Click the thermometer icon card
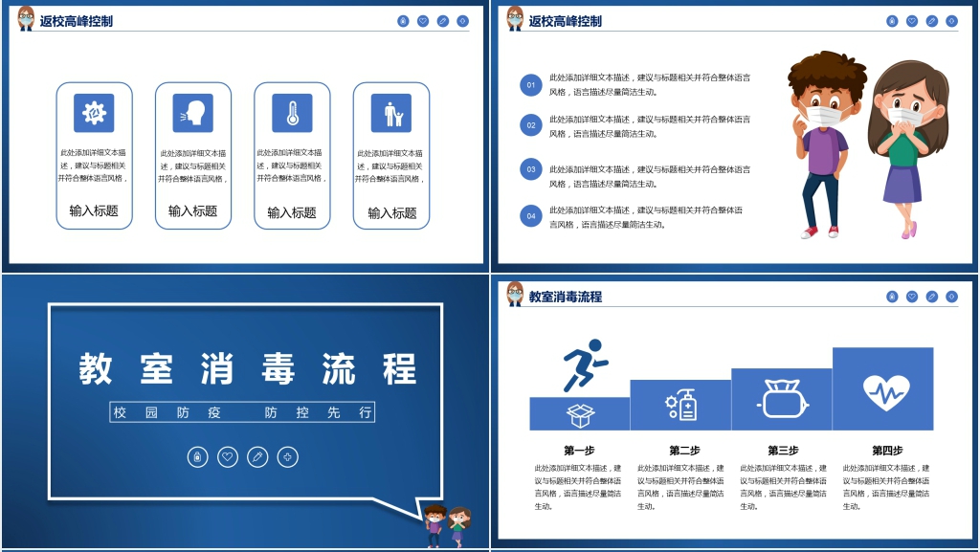Image resolution: width=980 pixels, height=552 pixels. tap(292, 113)
